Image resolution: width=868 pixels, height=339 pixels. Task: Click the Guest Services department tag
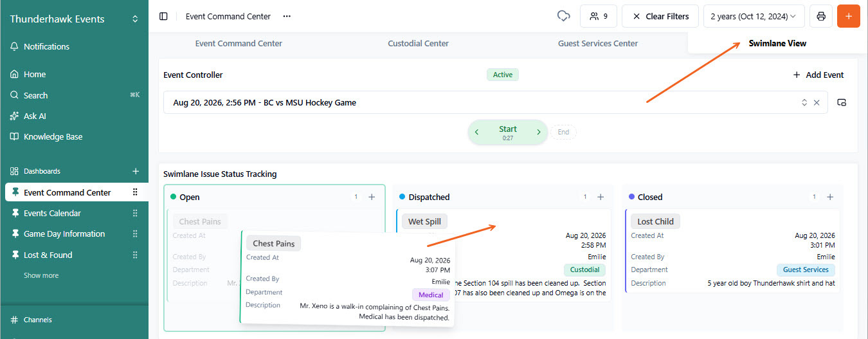click(806, 270)
